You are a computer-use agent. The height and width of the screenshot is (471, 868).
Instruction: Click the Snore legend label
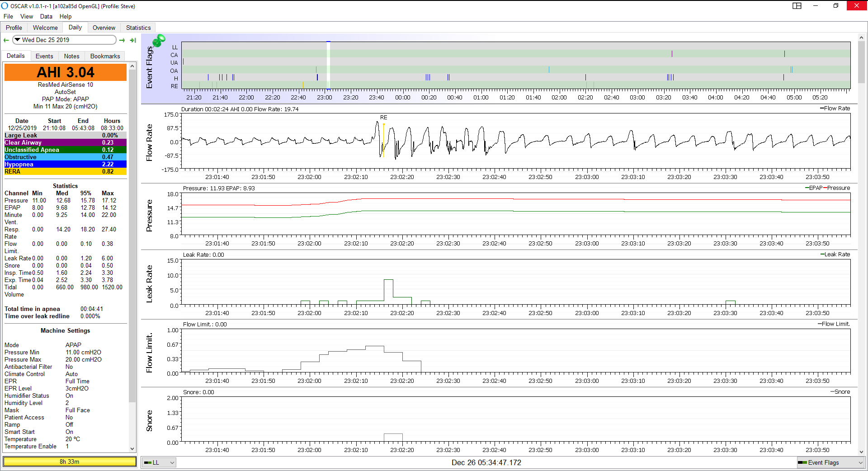840,392
